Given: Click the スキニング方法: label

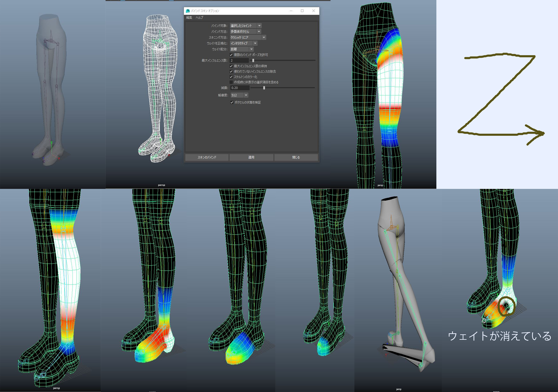Looking at the screenshot, I should pos(218,37).
